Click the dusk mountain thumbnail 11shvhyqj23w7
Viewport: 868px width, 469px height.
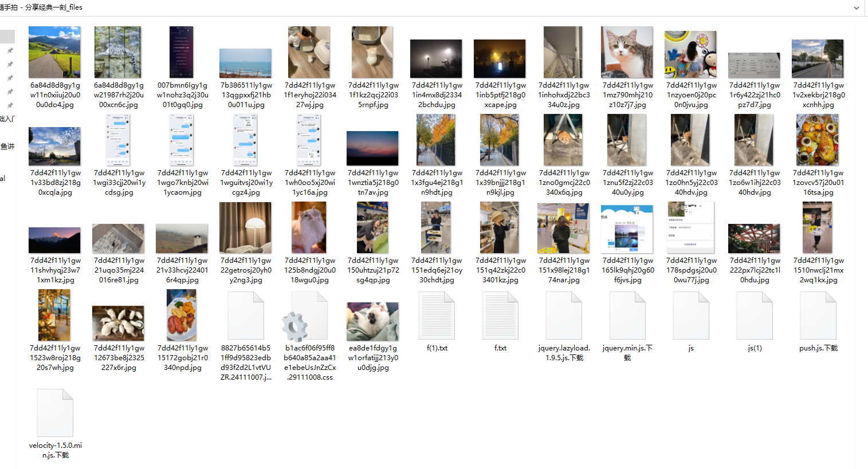pos(54,240)
